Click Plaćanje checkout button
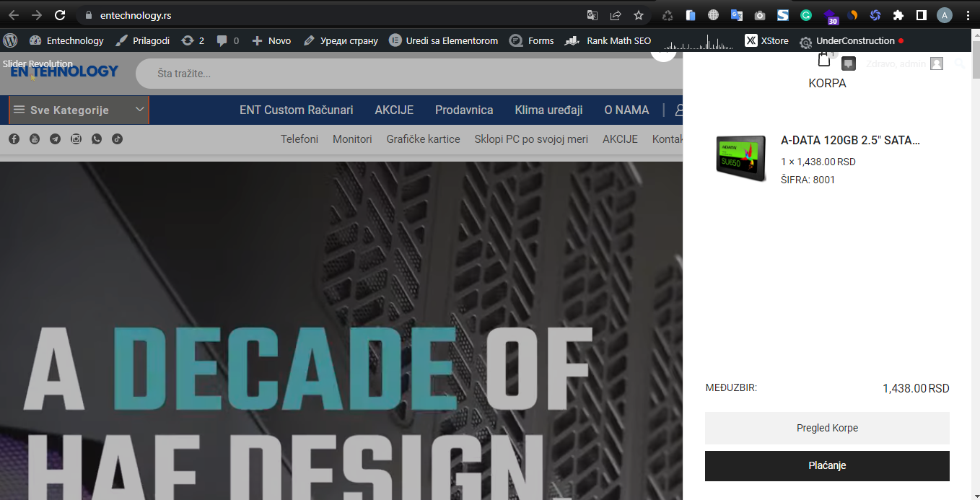 (827, 465)
